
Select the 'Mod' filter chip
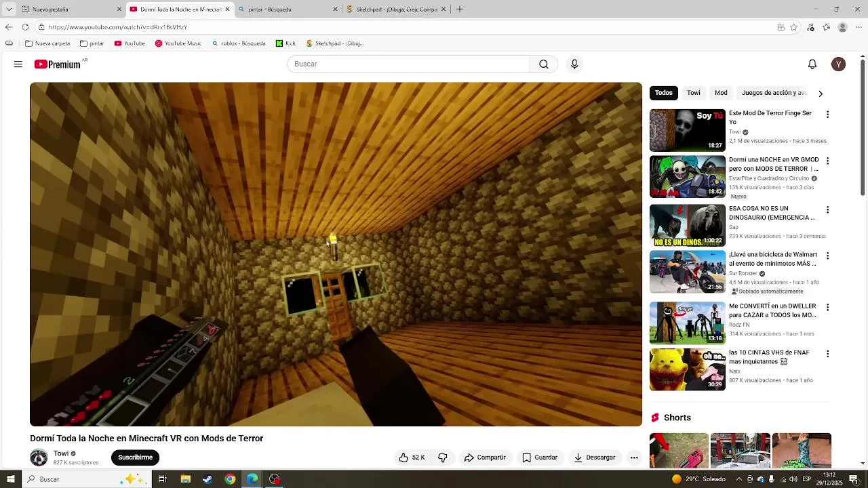[x=721, y=93]
